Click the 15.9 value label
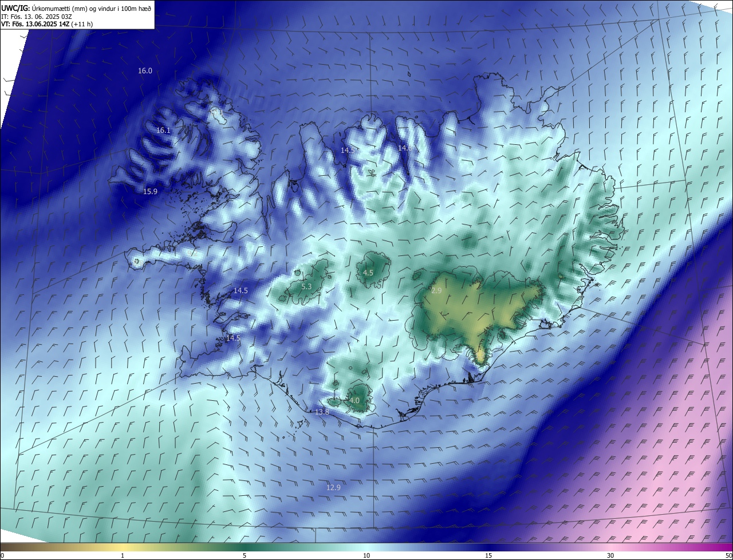The height and width of the screenshot is (560, 733). click(150, 191)
